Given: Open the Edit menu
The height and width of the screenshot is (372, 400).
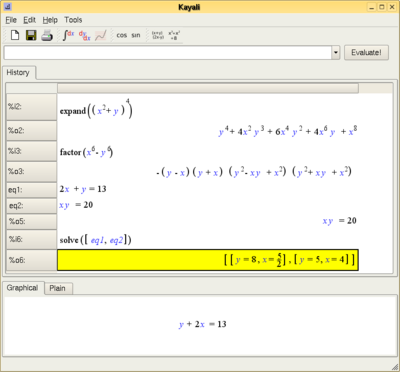Looking at the screenshot, I should [29, 20].
